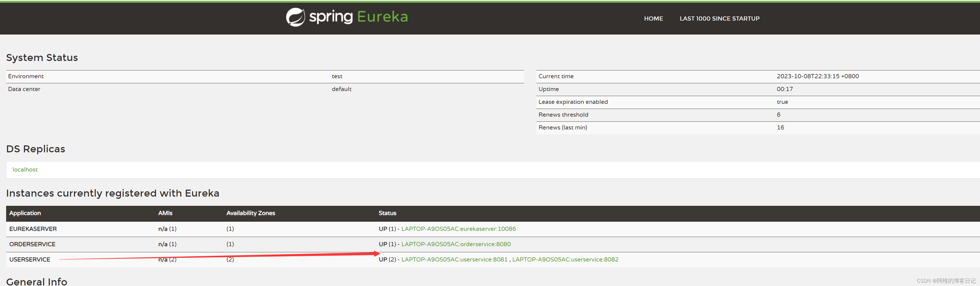The image size is (980, 286).
Task: Open the eurekaserver:10086 instance link
Action: tap(458, 229)
